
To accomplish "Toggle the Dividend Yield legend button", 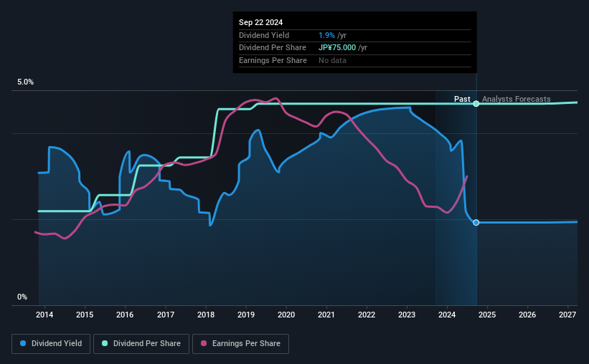I will click(x=51, y=344).
